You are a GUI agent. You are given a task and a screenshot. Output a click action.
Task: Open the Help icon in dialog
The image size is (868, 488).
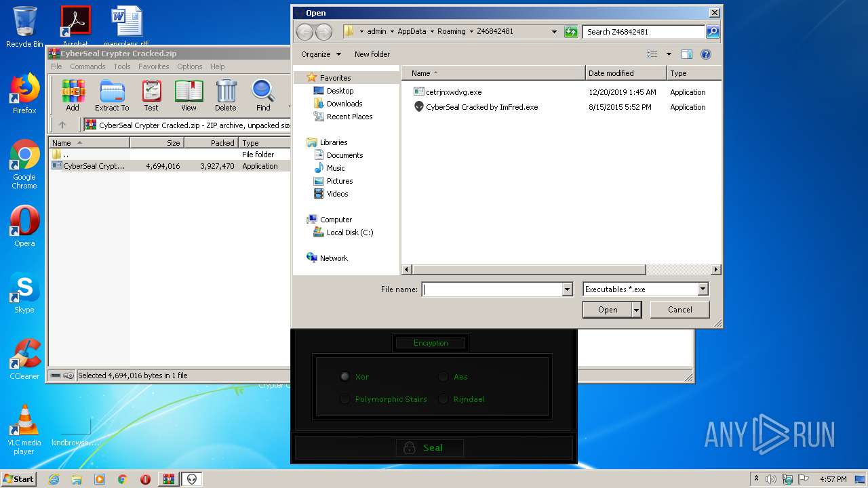(x=705, y=54)
